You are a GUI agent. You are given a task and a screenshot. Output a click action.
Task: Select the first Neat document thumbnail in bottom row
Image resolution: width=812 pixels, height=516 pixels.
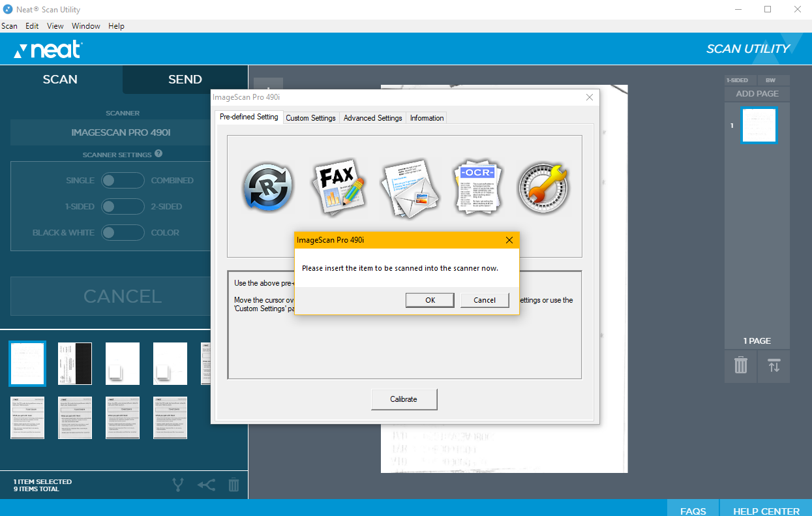[27, 417]
